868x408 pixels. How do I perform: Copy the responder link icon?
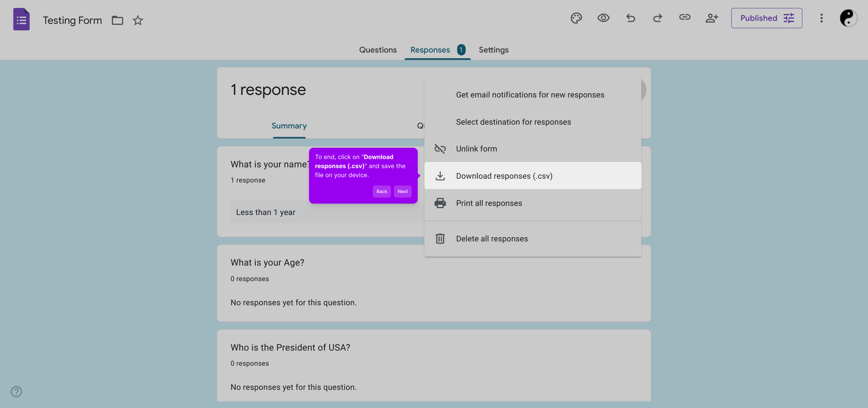click(685, 17)
